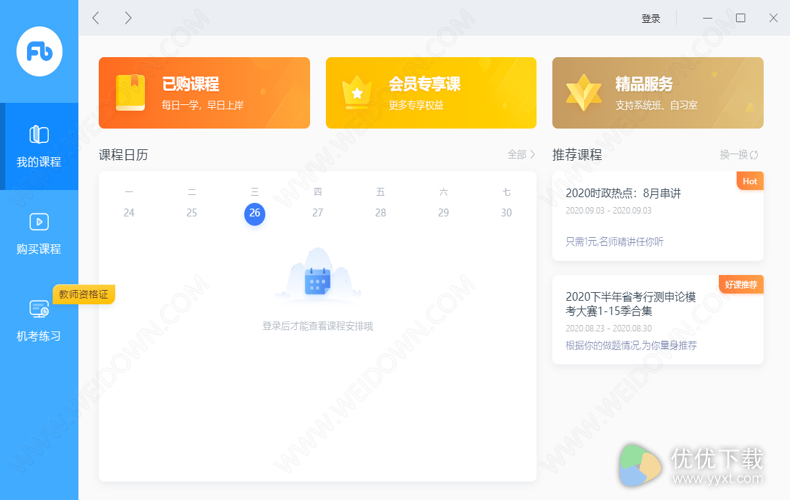Open the 精品服务 banner card
790x500 pixels.
pyautogui.click(x=658, y=93)
